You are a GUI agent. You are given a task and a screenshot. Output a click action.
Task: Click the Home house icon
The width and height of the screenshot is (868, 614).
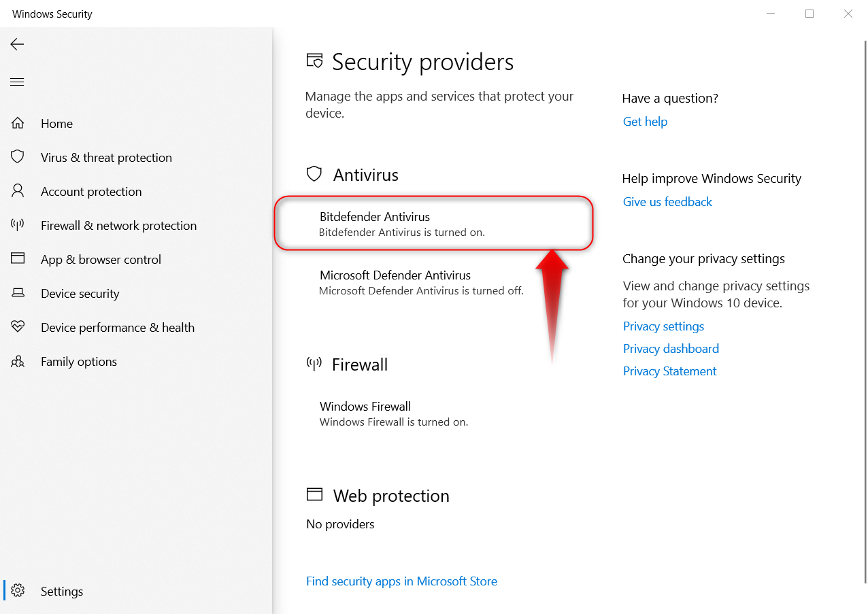18,123
